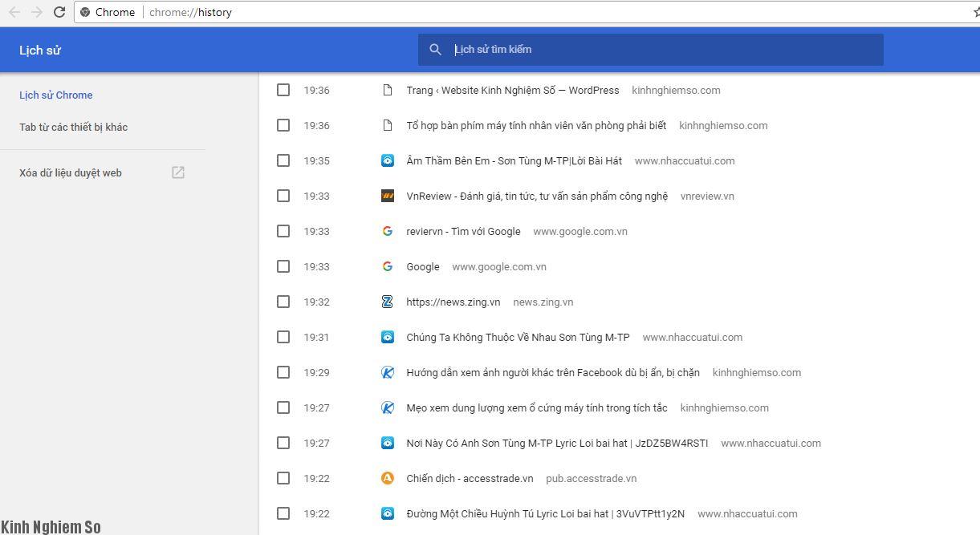
Task: Open Tổ hợp bàn phím máy tính link
Action: tap(536, 125)
